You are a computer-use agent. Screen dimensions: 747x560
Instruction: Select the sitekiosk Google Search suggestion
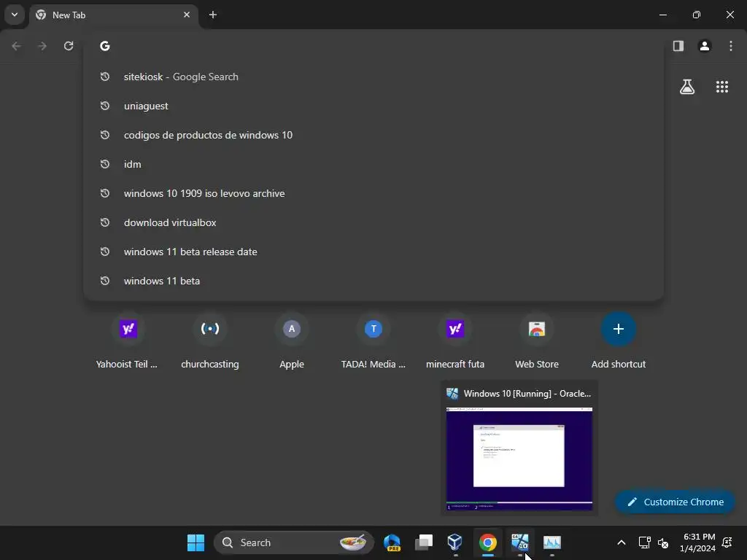[373, 77]
